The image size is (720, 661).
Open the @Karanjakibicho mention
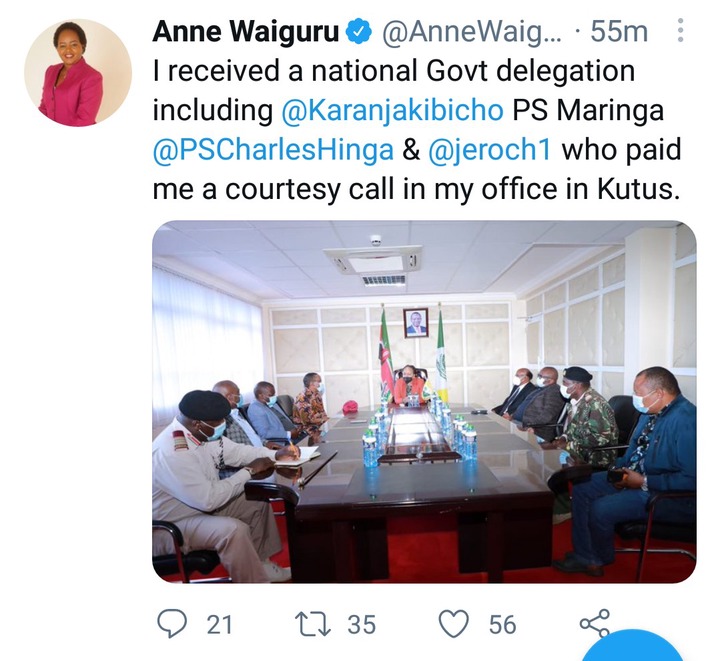392,111
